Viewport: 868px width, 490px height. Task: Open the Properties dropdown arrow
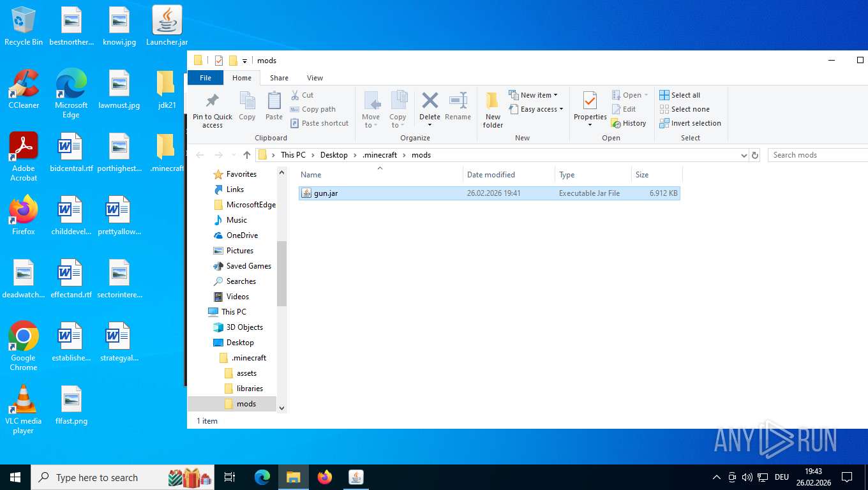590,124
